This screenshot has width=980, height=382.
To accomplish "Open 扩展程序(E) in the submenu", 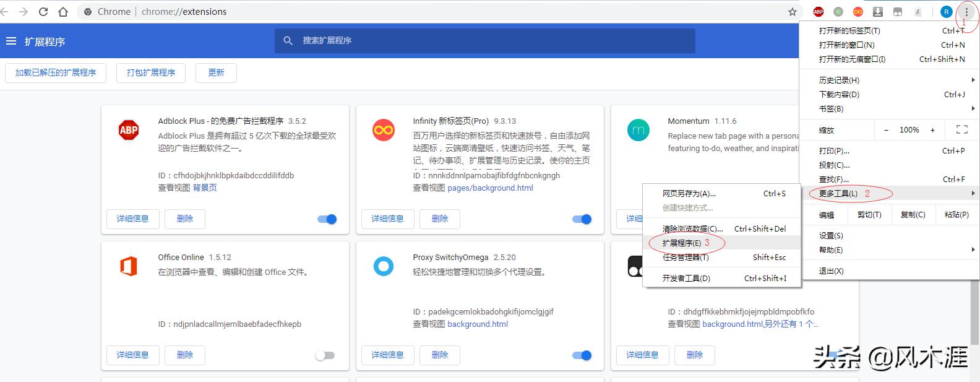I will (723, 243).
